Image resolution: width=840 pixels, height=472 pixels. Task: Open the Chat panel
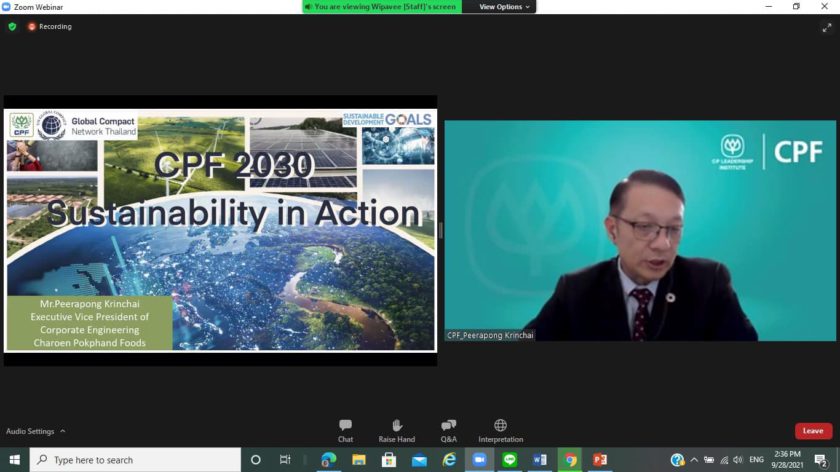coord(345,430)
